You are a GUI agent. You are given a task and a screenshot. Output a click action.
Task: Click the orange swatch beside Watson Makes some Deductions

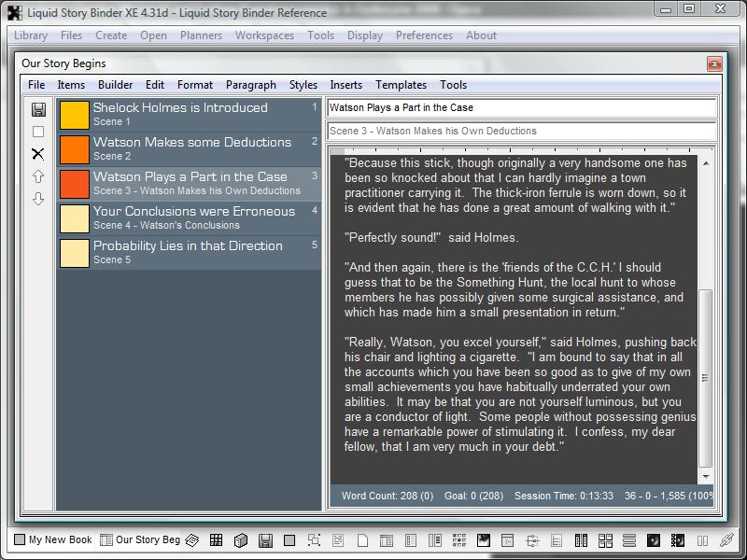74,149
